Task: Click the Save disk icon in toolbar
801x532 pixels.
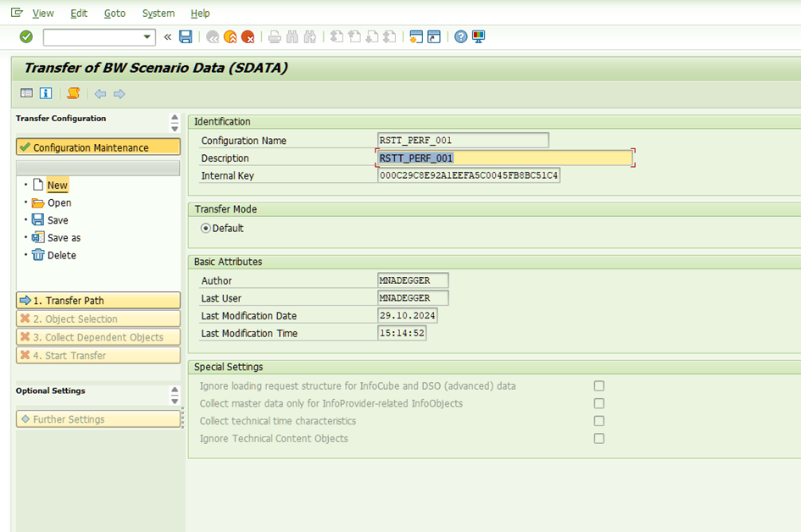Action: pos(186,36)
